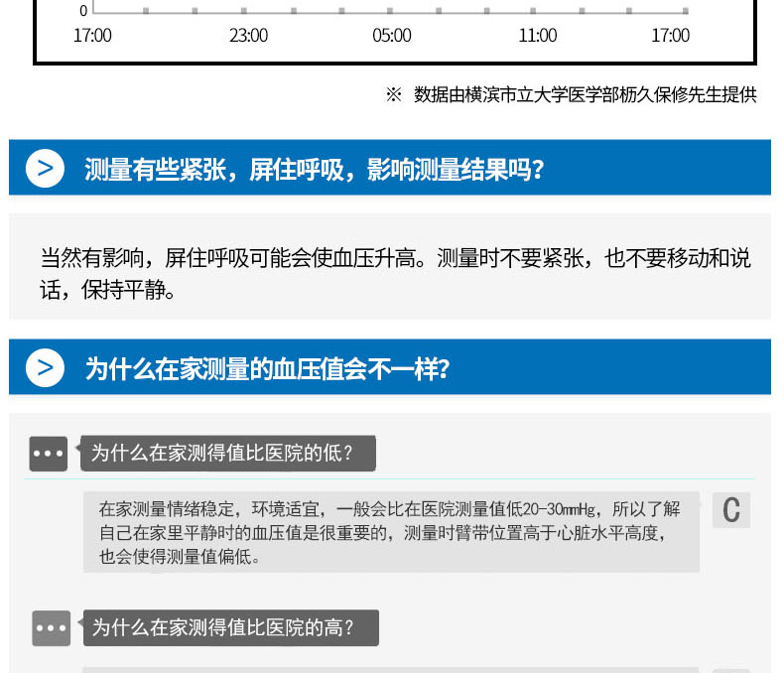This screenshot has height=673, width=784.
Task: Click the 11:00 axis label on chart
Action: pyautogui.click(x=538, y=36)
